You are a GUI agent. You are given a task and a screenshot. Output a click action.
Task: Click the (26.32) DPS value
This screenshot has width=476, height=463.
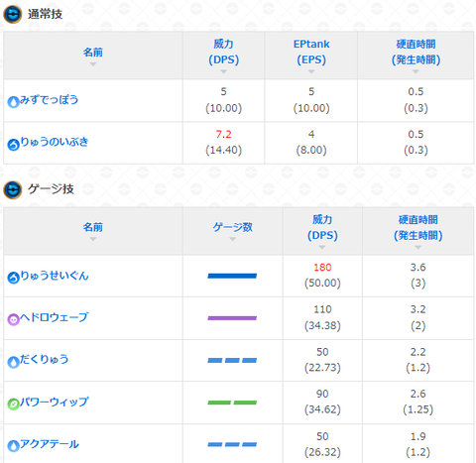pos(322,452)
